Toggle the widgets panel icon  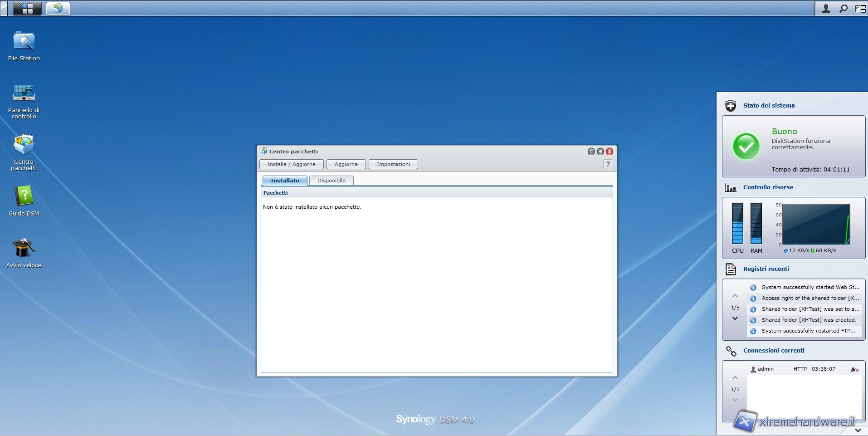tap(859, 9)
